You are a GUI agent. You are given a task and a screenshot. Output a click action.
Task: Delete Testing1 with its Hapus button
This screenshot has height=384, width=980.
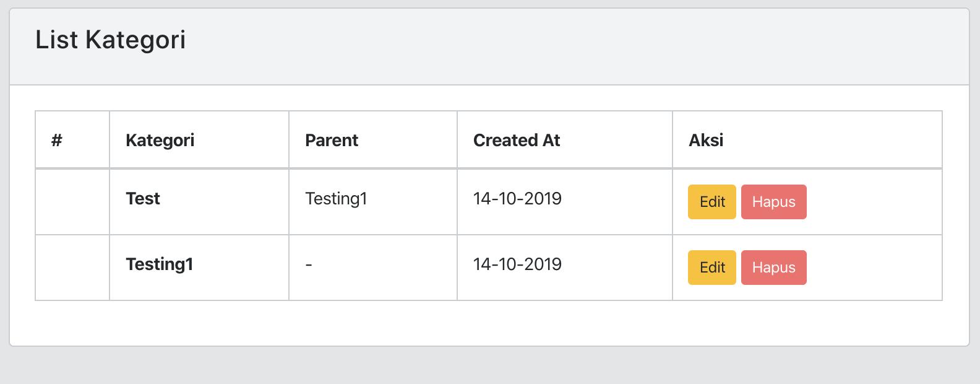(x=773, y=268)
